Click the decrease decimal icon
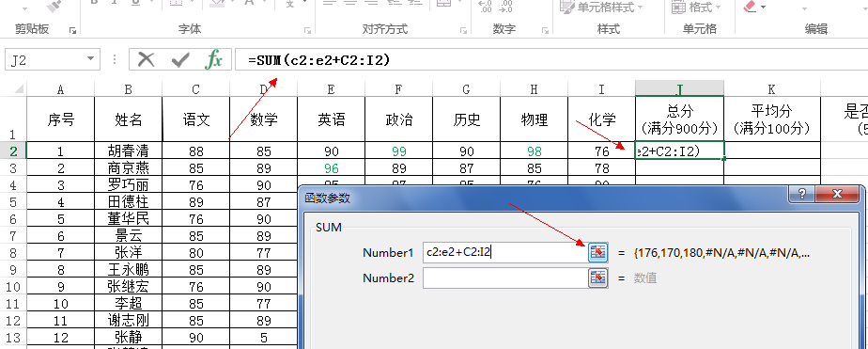The height and width of the screenshot is (349, 868). coord(505,6)
